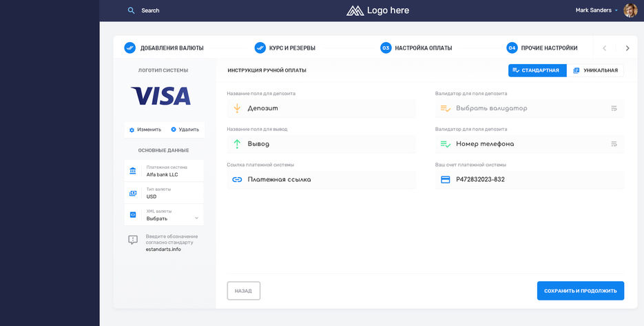
Task: Click the Search field in top bar
Action: point(150,10)
